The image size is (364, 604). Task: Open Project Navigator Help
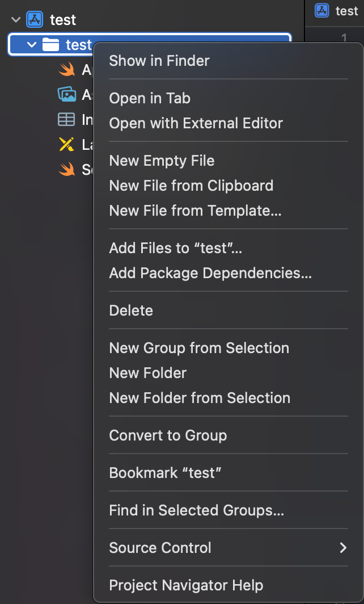click(186, 585)
